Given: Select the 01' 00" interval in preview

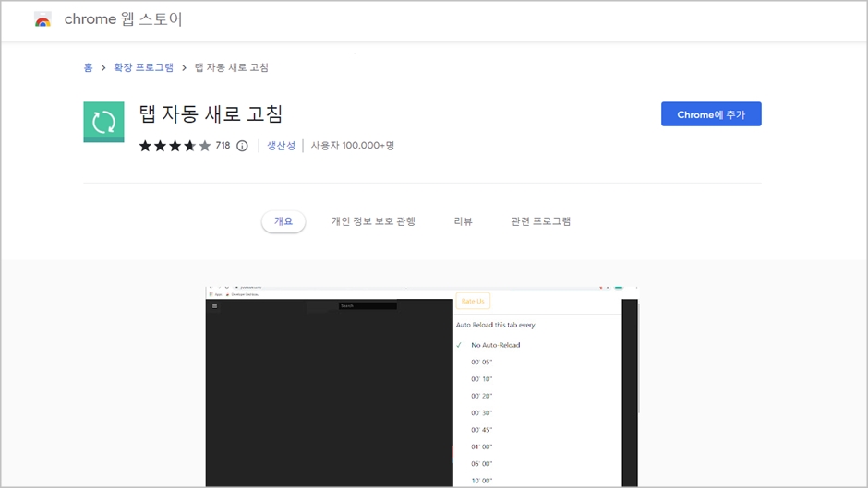Looking at the screenshot, I should 482,446.
